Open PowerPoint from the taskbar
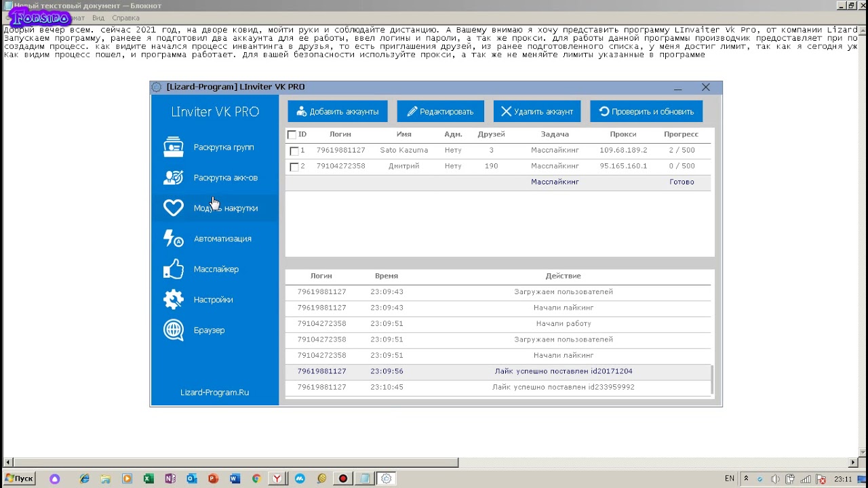The height and width of the screenshot is (488, 868). [x=214, y=479]
